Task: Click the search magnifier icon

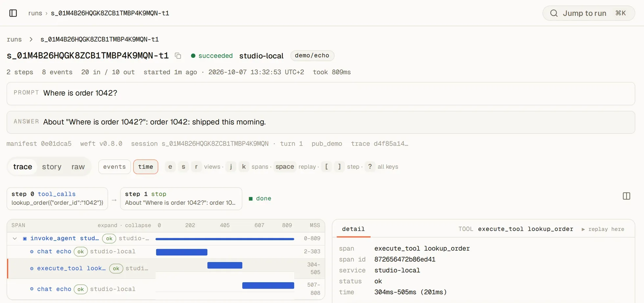Action: coord(554,13)
